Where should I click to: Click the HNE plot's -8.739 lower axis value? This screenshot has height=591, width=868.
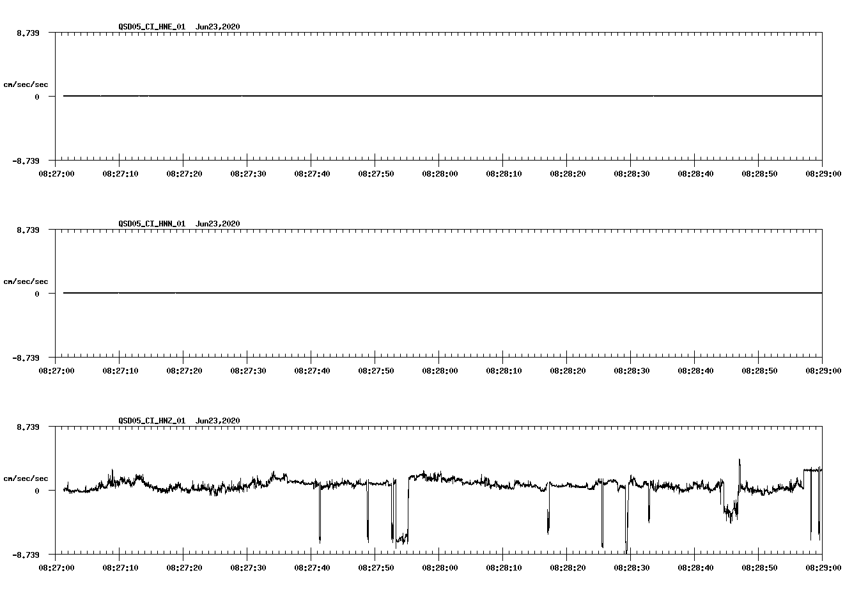(26, 161)
